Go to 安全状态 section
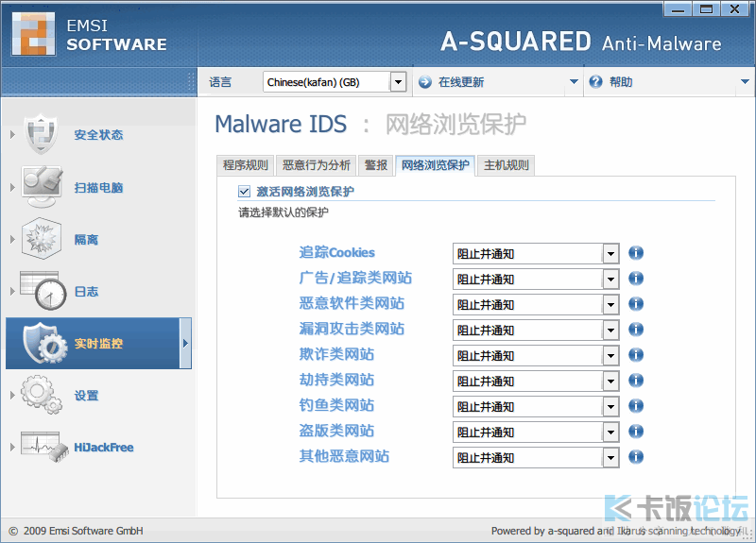Screen dimensions: 756x543 [x=98, y=134]
